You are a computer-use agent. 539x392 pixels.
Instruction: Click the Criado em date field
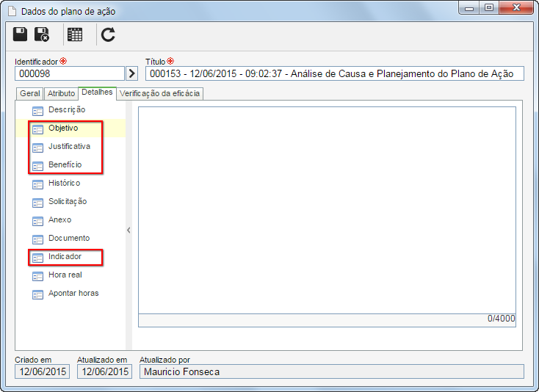coord(43,371)
